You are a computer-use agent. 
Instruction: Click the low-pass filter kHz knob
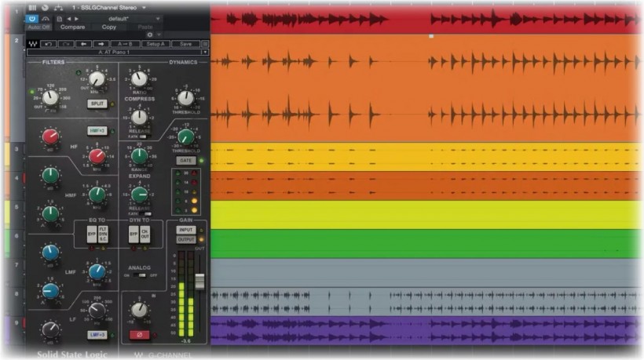click(x=97, y=78)
